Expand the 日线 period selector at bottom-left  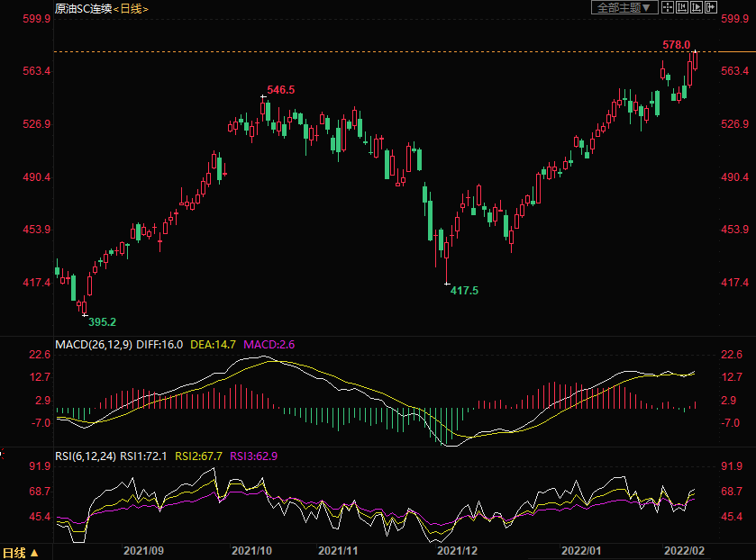(x=21, y=553)
